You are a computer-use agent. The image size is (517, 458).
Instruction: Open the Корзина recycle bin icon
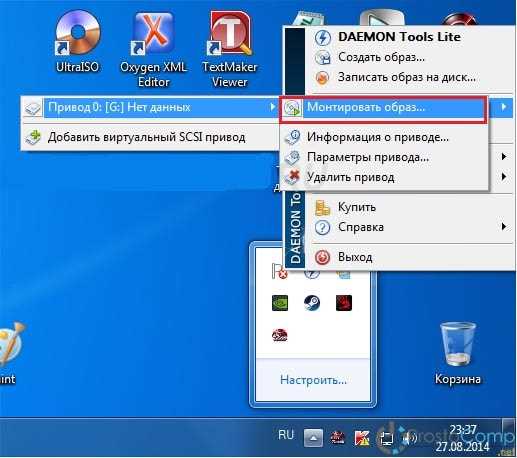tap(458, 353)
